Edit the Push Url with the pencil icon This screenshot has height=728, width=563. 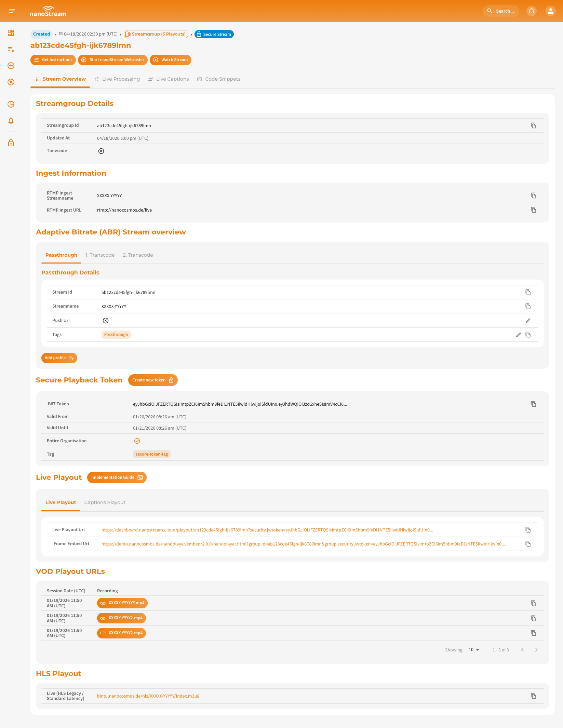tap(528, 320)
